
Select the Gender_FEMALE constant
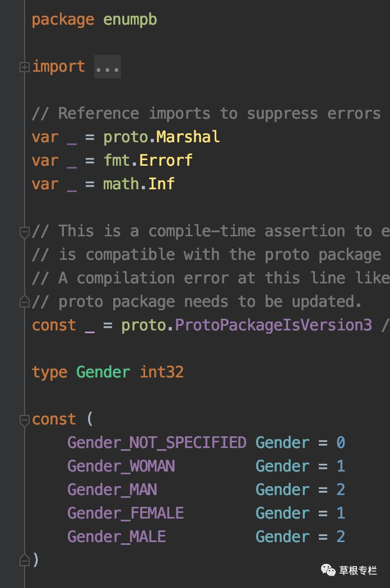tap(126, 513)
